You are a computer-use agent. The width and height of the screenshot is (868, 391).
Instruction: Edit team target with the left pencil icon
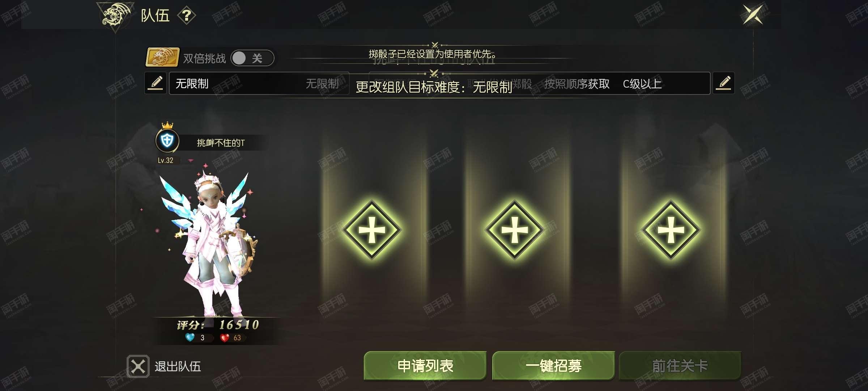(x=156, y=83)
